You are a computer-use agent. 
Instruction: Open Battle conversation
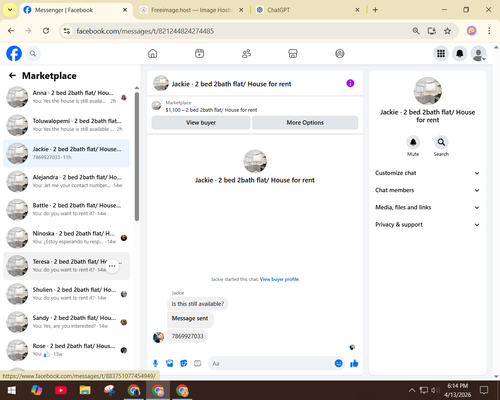point(67,209)
